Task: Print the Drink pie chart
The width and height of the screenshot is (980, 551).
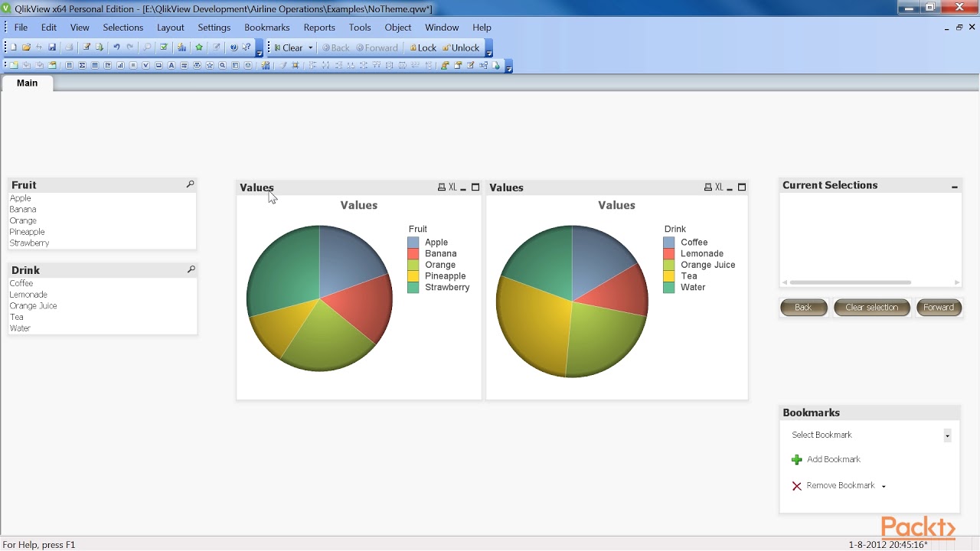Action: [708, 187]
